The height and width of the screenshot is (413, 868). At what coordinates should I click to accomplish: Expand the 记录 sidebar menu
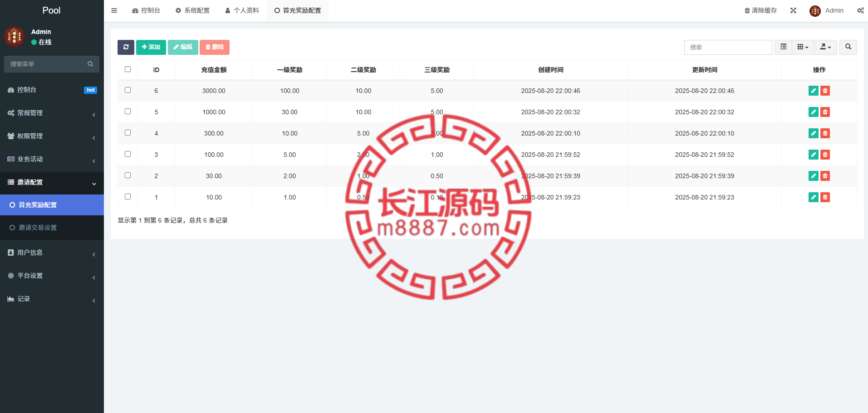tap(52, 299)
